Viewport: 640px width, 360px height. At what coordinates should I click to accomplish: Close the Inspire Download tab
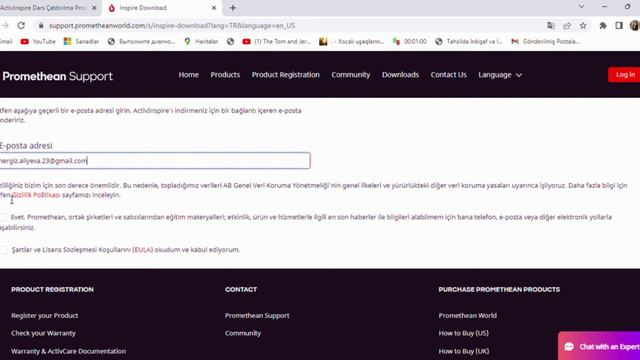click(213, 8)
